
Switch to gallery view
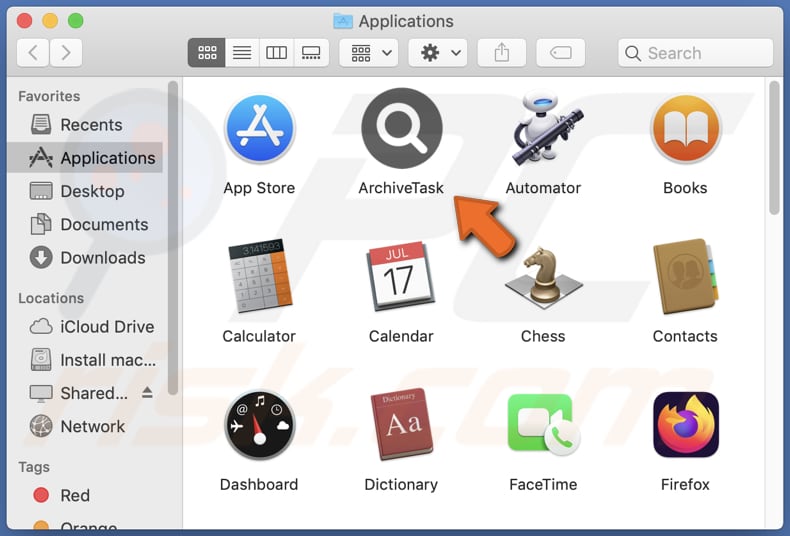click(x=311, y=52)
